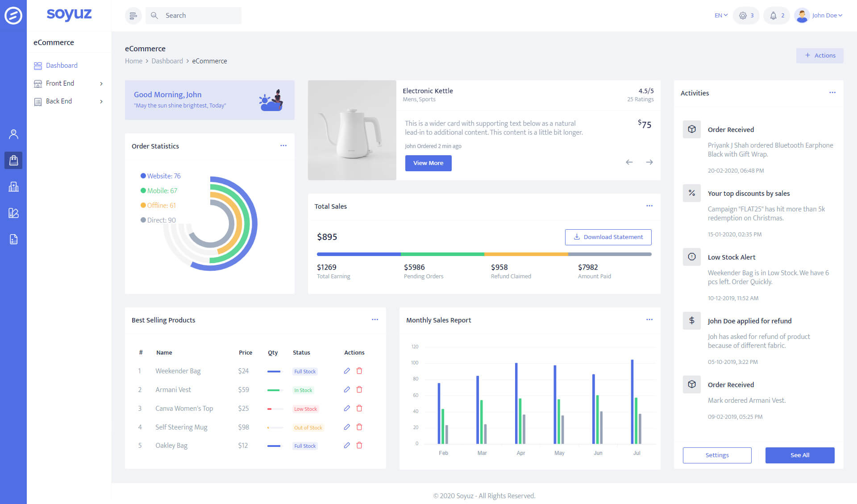Click the next arrow on Electronic Kettle card
Image resolution: width=857 pixels, height=504 pixels.
coord(649,162)
